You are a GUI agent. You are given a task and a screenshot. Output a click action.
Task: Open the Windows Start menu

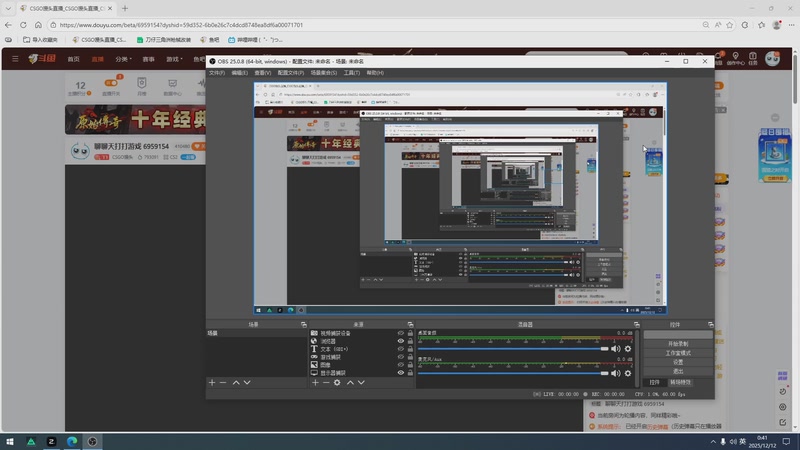point(10,441)
